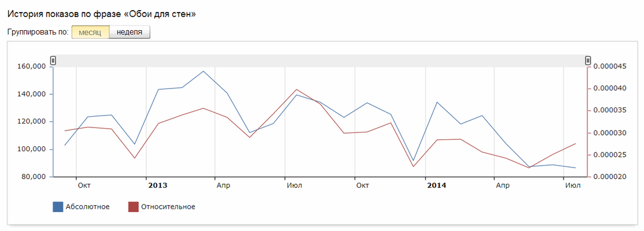The image size is (644, 231).
Task: Select the 2014 timeline label
Action: (436, 186)
